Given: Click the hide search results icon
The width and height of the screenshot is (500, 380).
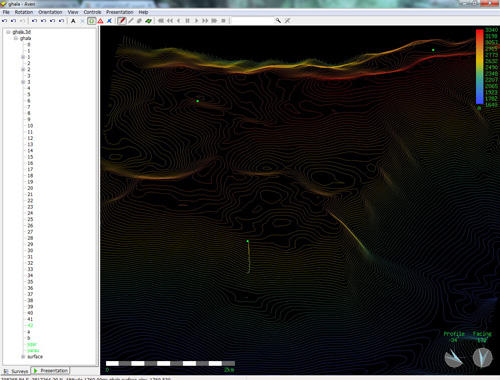Looking at the screenshot, I should point(287,21).
